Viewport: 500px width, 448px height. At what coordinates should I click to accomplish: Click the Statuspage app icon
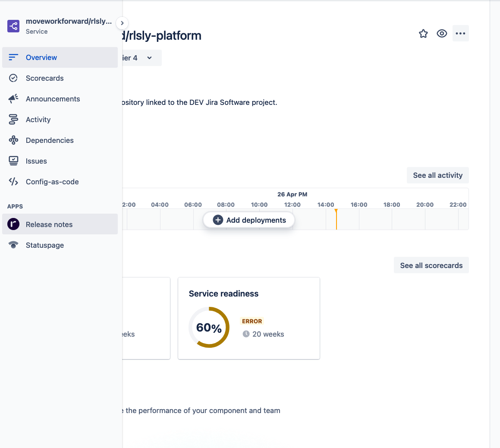point(13,245)
